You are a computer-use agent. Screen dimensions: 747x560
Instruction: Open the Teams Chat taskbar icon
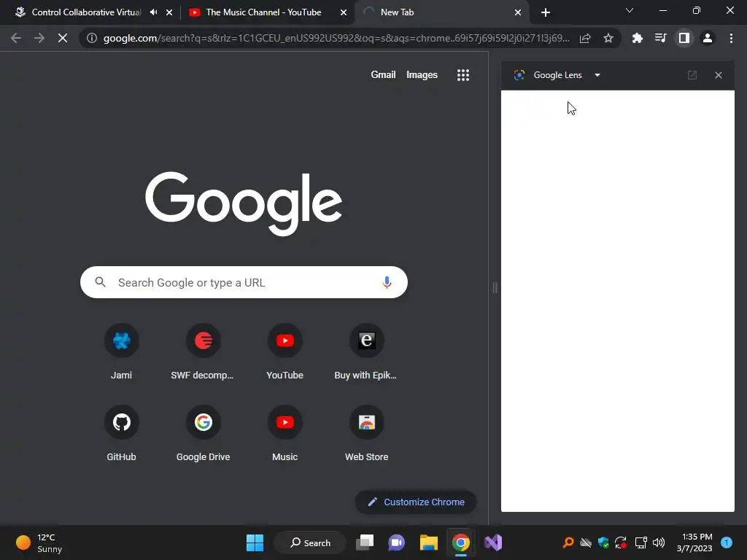point(396,542)
